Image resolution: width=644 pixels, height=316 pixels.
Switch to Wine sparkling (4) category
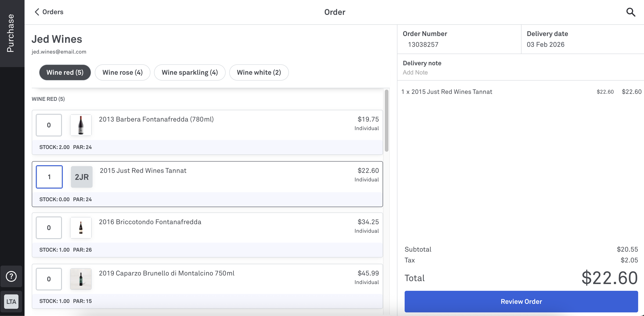(190, 72)
